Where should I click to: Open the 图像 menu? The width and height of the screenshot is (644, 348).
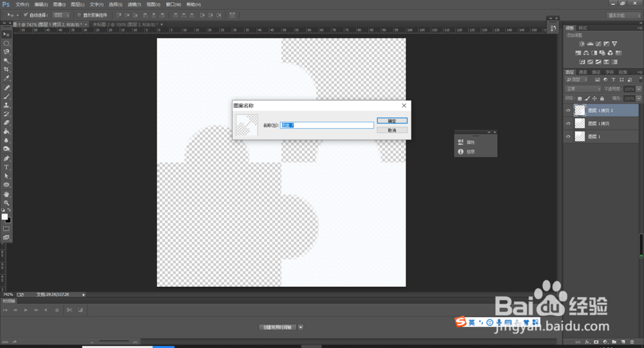[x=59, y=5]
